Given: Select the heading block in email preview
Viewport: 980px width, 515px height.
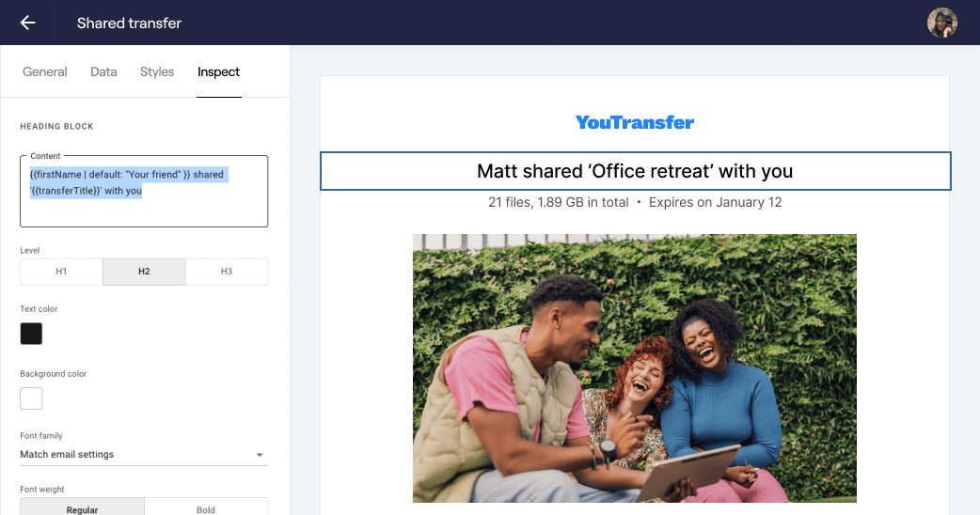Looking at the screenshot, I should pyautogui.click(x=635, y=171).
